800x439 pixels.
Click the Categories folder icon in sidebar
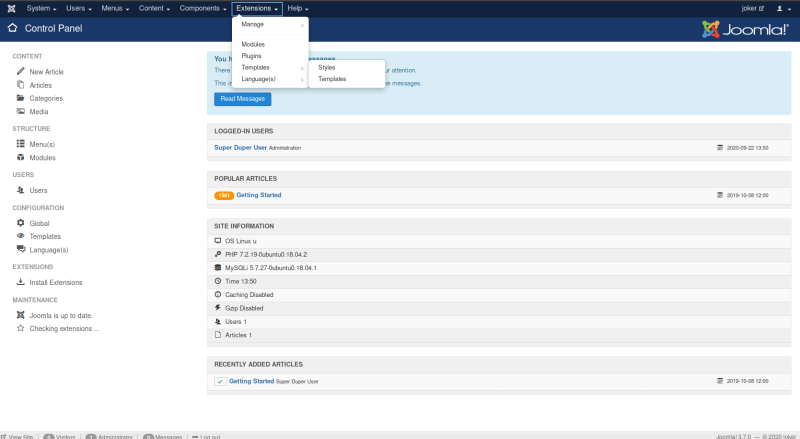click(x=20, y=98)
